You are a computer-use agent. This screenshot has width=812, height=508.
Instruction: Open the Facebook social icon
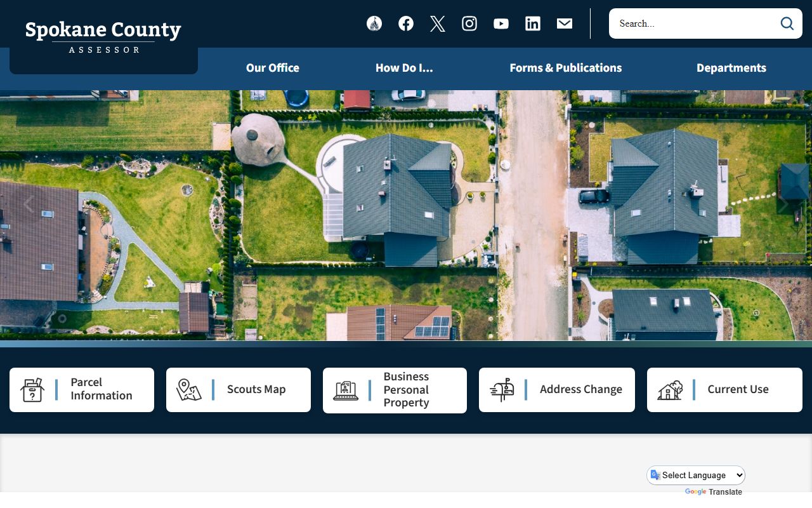[406, 23]
